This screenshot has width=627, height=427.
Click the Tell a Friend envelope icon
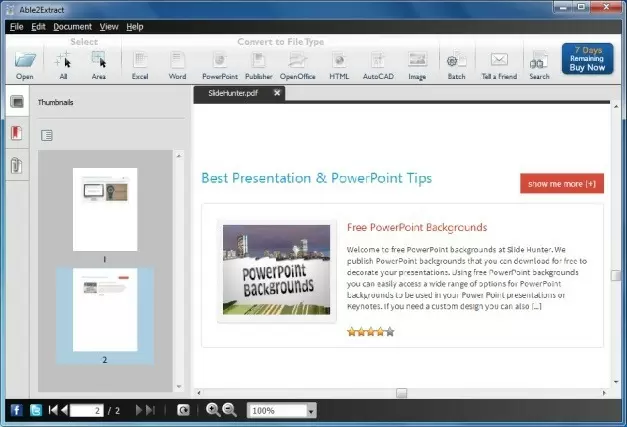pos(499,61)
